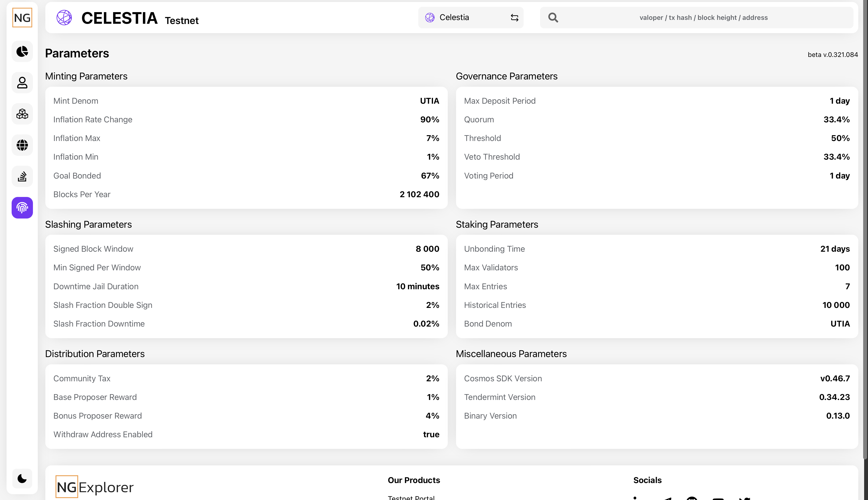Viewport: 868px width, 500px height.
Task: Click the Parameters page heading
Action: (77, 53)
